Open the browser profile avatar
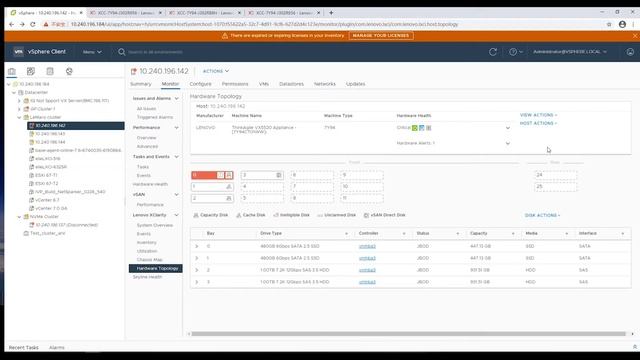Image resolution: width=640 pixels, height=360 pixels. [x=622, y=24]
